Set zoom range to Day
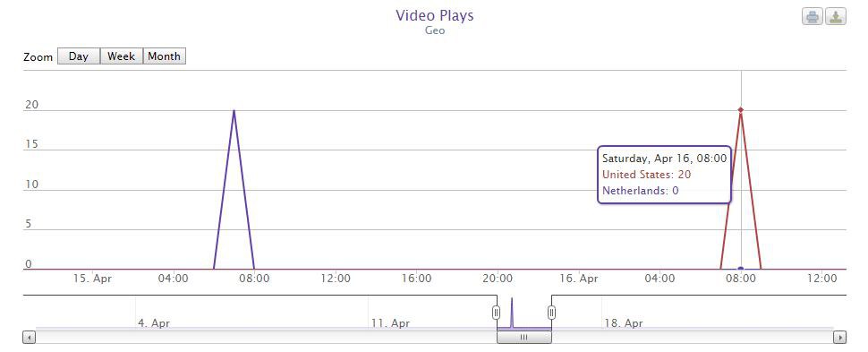The height and width of the screenshot is (352, 868). 79,56
